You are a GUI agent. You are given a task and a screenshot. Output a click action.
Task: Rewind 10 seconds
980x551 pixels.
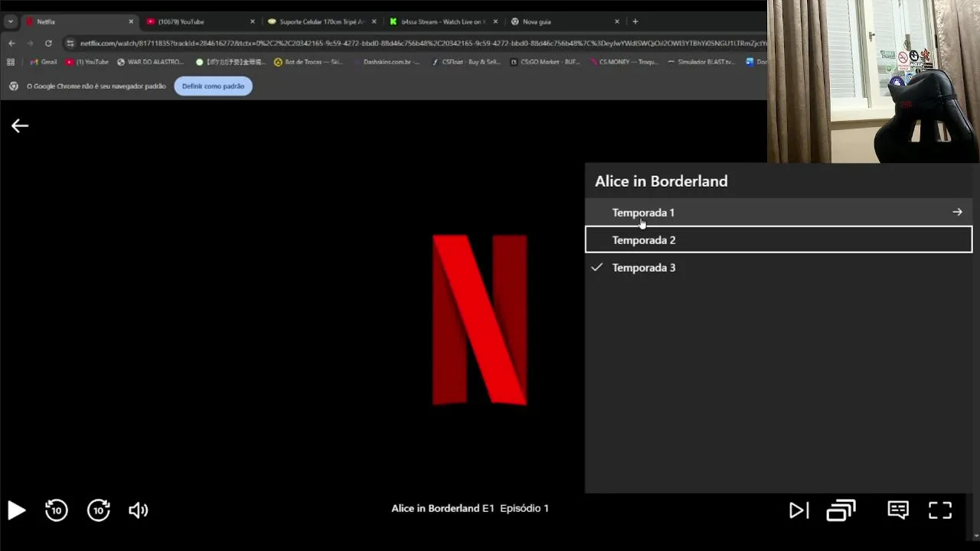(x=57, y=510)
